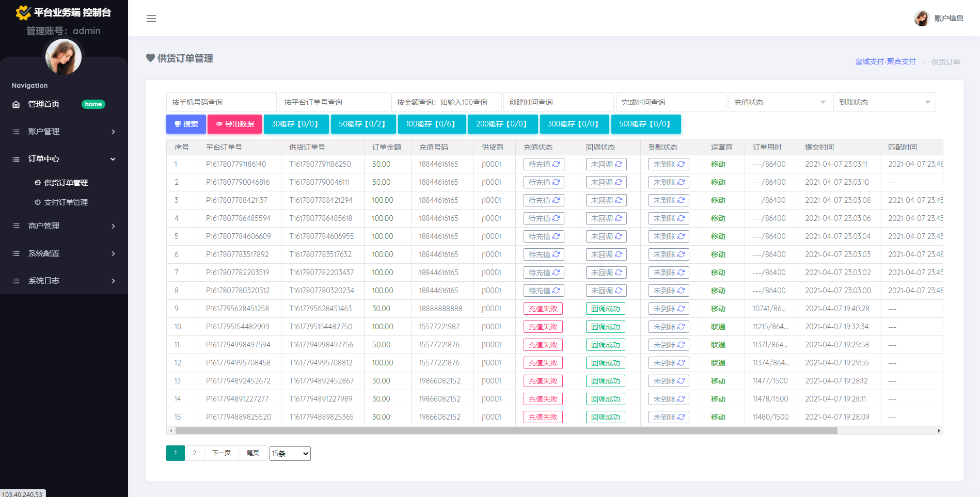Click the table's horizontal scrollbar
The height and width of the screenshot is (497, 980).
506,430
